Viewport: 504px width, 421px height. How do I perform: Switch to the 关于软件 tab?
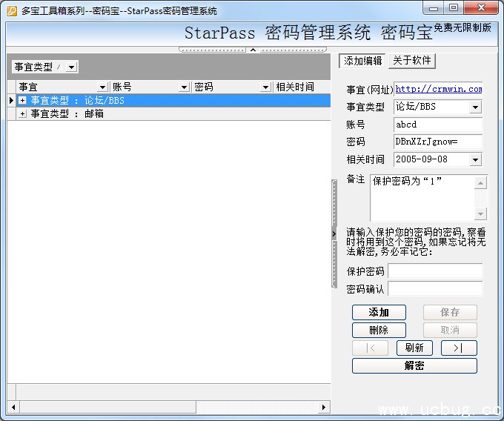[413, 61]
